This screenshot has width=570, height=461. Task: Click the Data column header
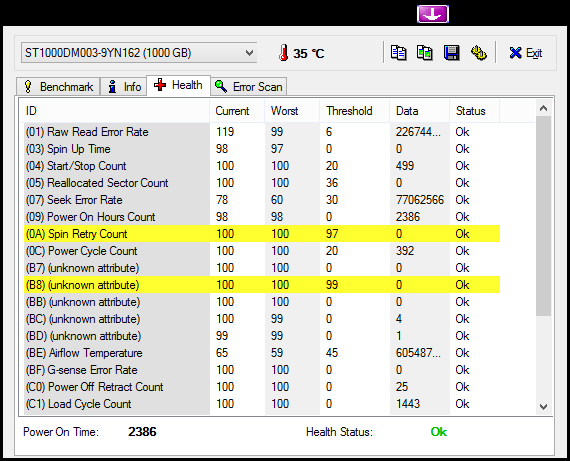420,111
